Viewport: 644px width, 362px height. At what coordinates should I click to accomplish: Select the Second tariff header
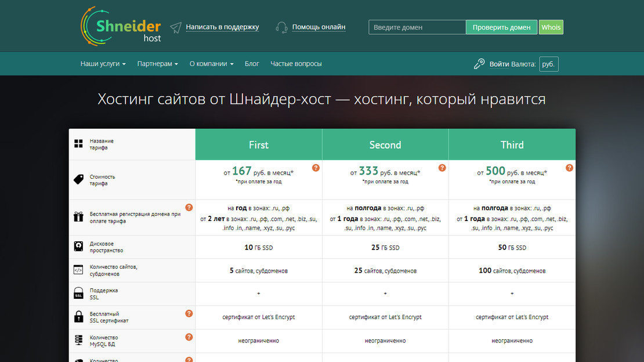[385, 144]
